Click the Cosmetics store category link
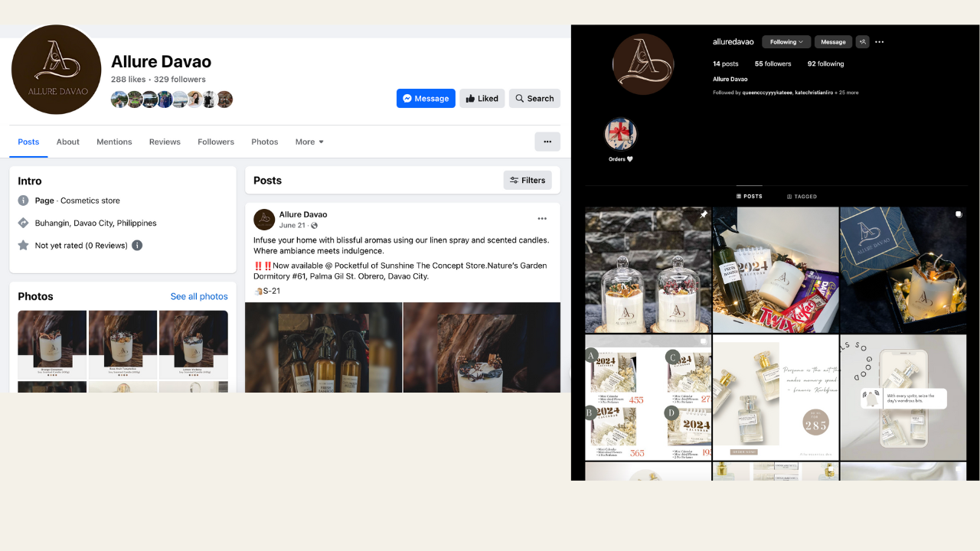Viewport: 980px width, 551px height. (90, 201)
